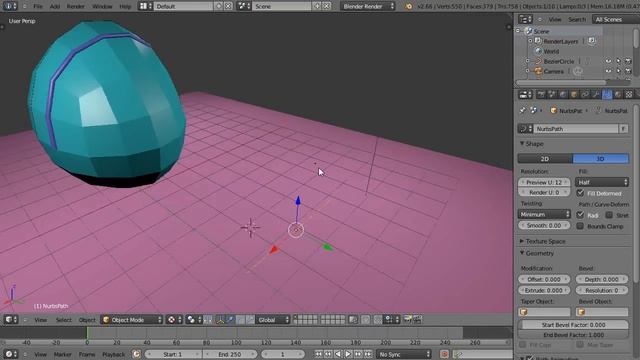Click the pin icon in properties header
640x360 pixels.
point(522,111)
